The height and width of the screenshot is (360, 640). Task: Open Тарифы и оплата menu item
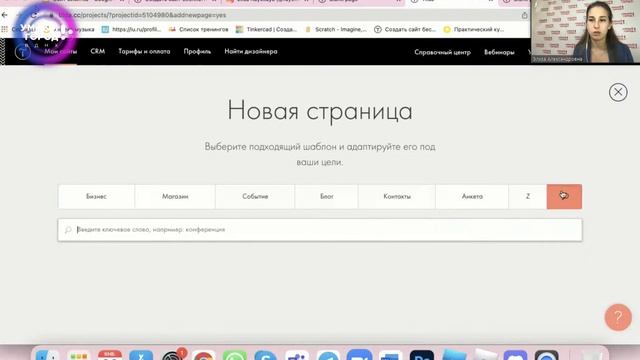(144, 51)
